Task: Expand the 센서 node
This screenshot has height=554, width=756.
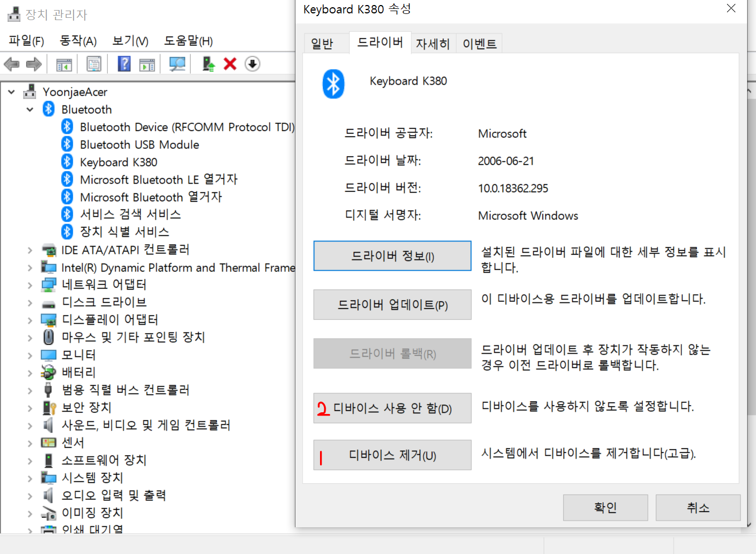Action: point(30,443)
